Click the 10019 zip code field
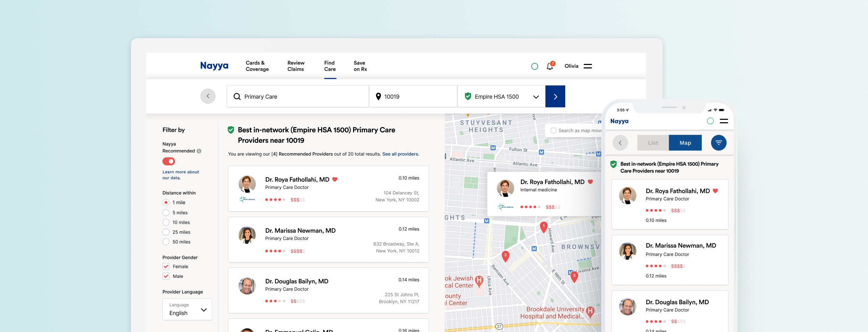The height and width of the screenshot is (332, 868). [413, 97]
